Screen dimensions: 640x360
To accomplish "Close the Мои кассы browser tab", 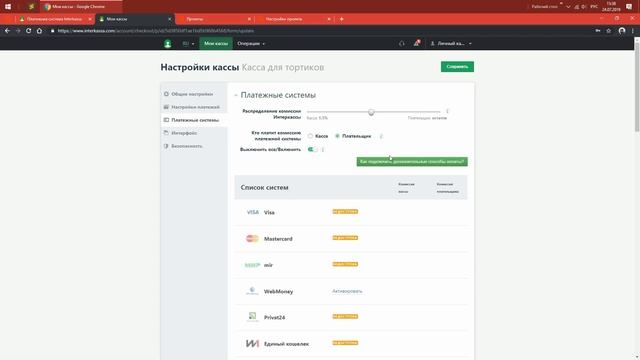I will click(169, 19).
